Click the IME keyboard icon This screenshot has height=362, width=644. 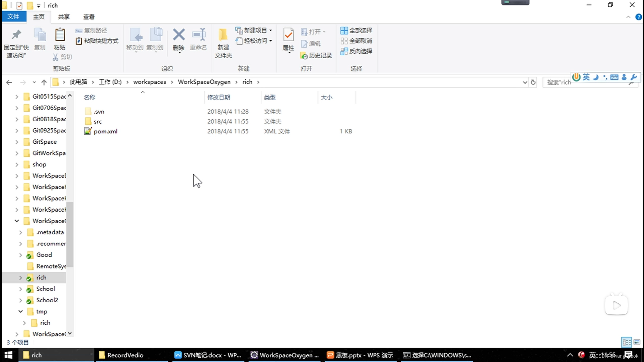tap(614, 77)
